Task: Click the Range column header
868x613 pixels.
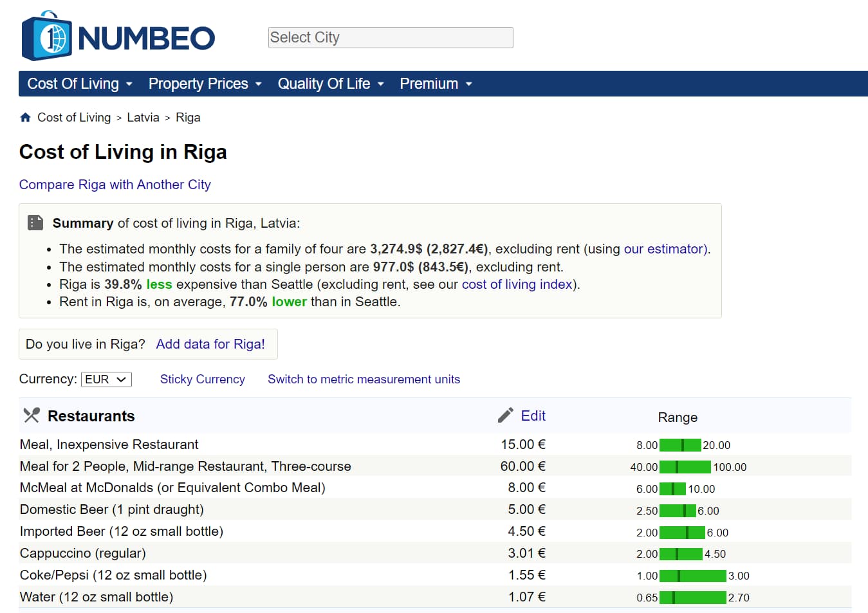Action: [x=678, y=417]
